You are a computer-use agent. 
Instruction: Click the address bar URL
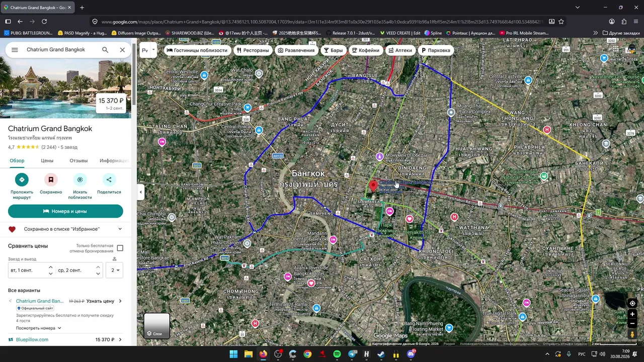322,22
